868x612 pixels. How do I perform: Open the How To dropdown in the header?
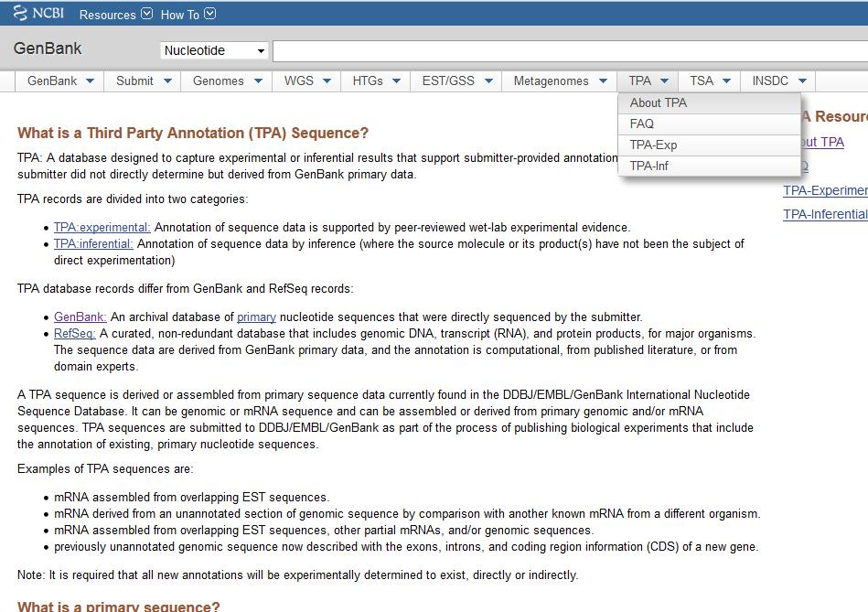188,15
